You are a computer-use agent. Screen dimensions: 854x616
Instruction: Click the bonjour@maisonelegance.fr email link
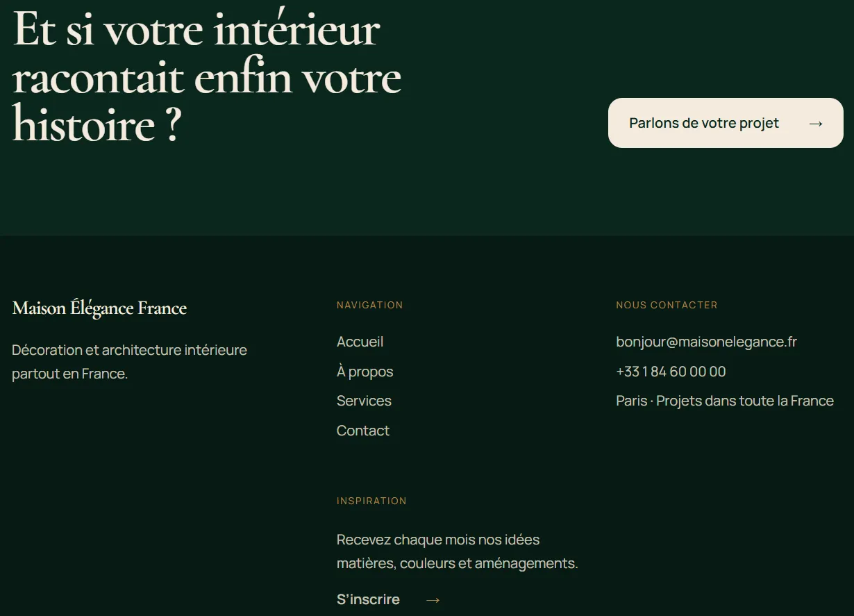pos(706,342)
